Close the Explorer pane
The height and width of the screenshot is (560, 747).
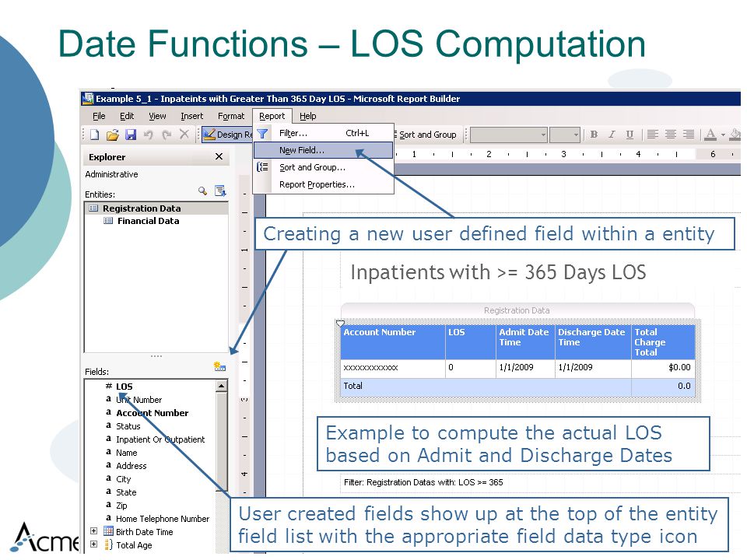pyautogui.click(x=219, y=156)
